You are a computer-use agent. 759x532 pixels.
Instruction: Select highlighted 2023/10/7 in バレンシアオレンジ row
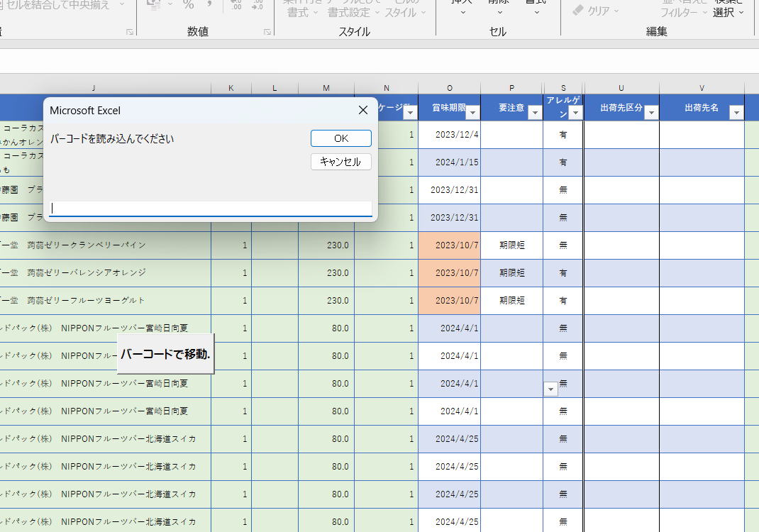click(449, 273)
